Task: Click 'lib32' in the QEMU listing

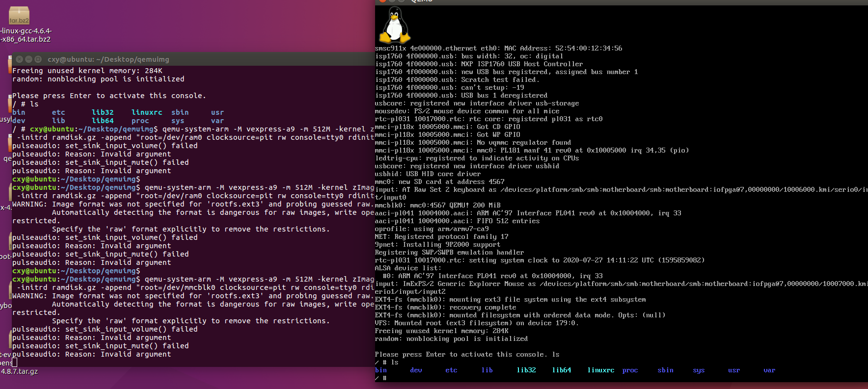Action: click(526, 370)
